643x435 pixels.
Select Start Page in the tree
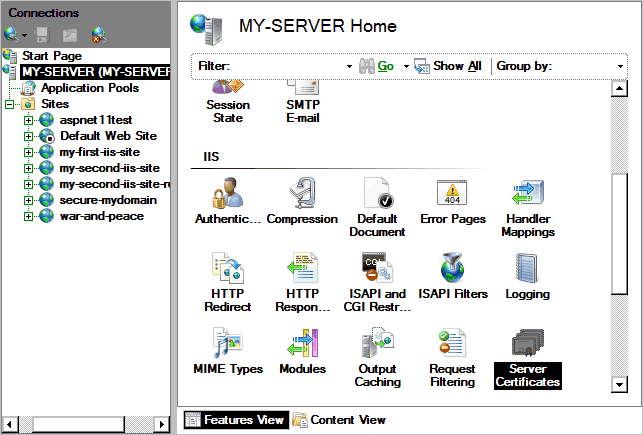52,56
